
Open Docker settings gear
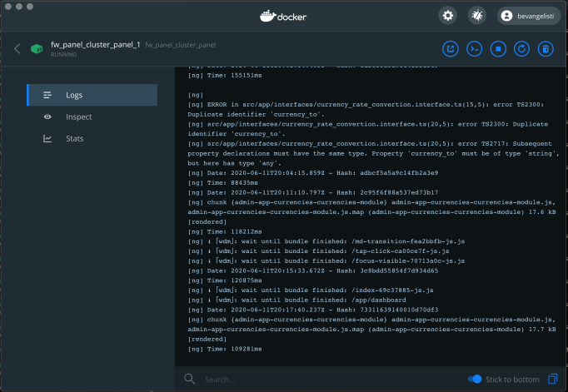pyautogui.click(x=448, y=16)
